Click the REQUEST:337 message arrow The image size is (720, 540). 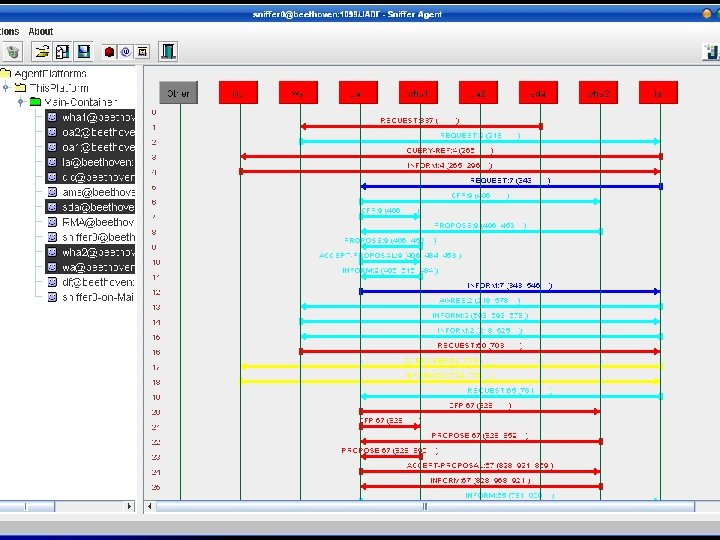[x=421, y=126]
